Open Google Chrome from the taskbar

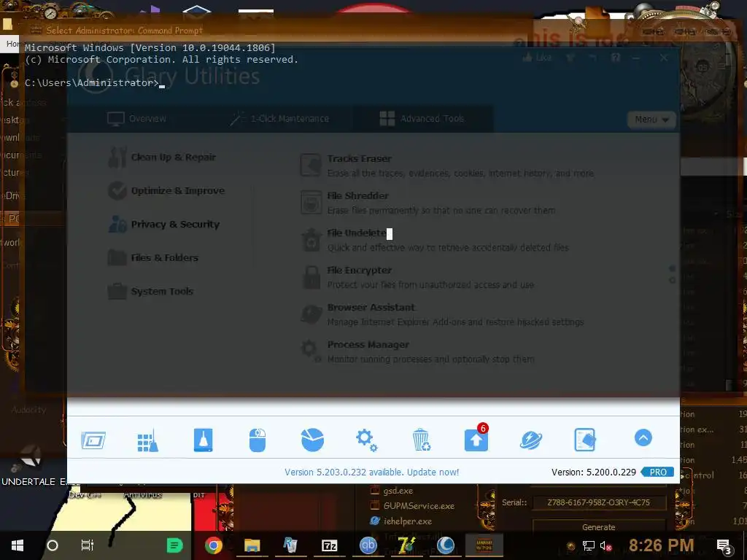[214, 545]
